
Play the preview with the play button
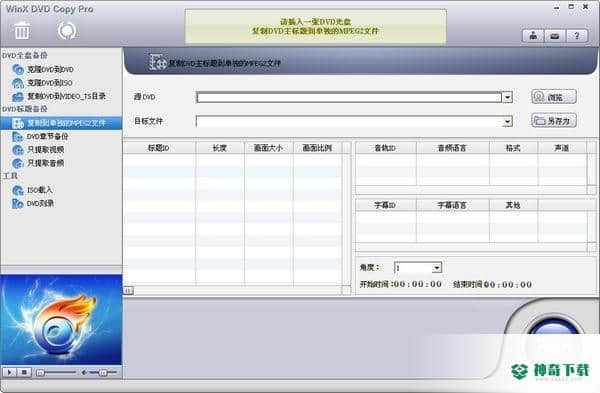[10, 372]
